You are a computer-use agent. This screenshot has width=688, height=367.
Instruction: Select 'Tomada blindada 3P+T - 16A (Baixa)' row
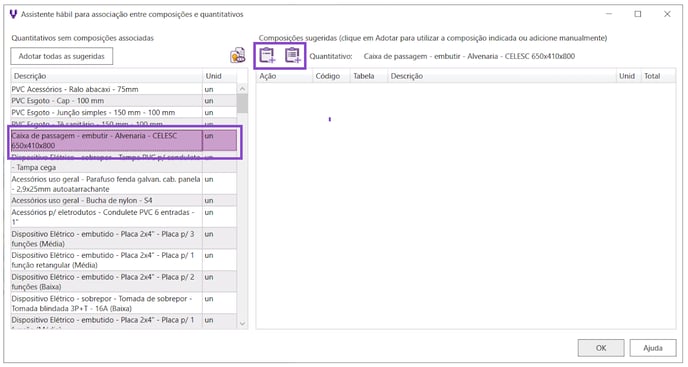tap(124, 303)
